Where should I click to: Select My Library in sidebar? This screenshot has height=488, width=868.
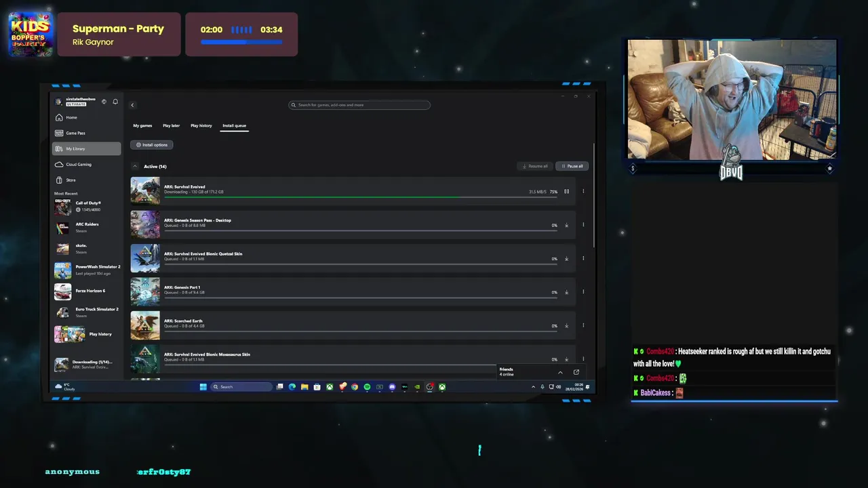tap(87, 148)
